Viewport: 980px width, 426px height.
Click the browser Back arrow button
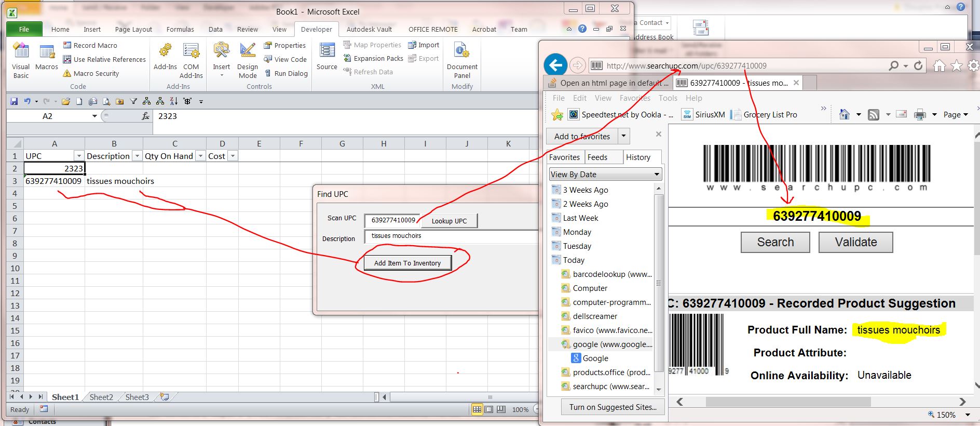coord(555,65)
